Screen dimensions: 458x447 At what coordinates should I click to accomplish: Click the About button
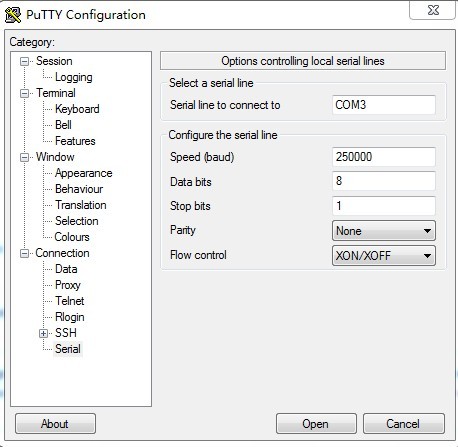tap(55, 424)
